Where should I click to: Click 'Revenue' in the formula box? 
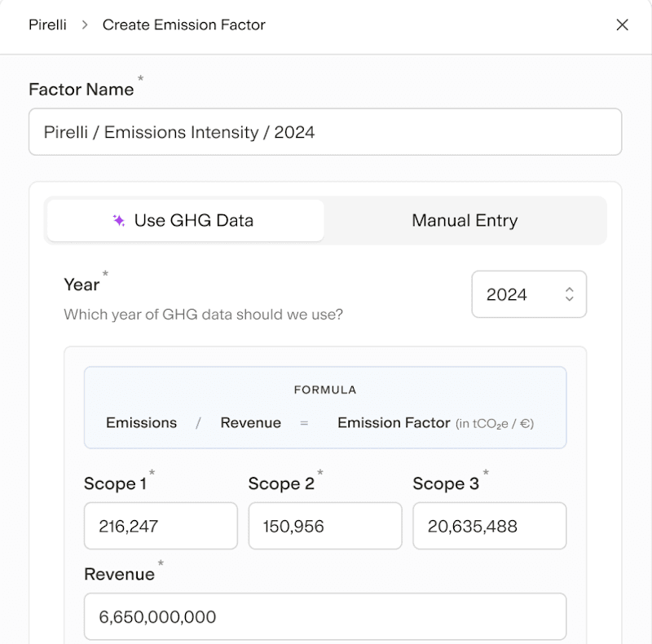coord(251,423)
